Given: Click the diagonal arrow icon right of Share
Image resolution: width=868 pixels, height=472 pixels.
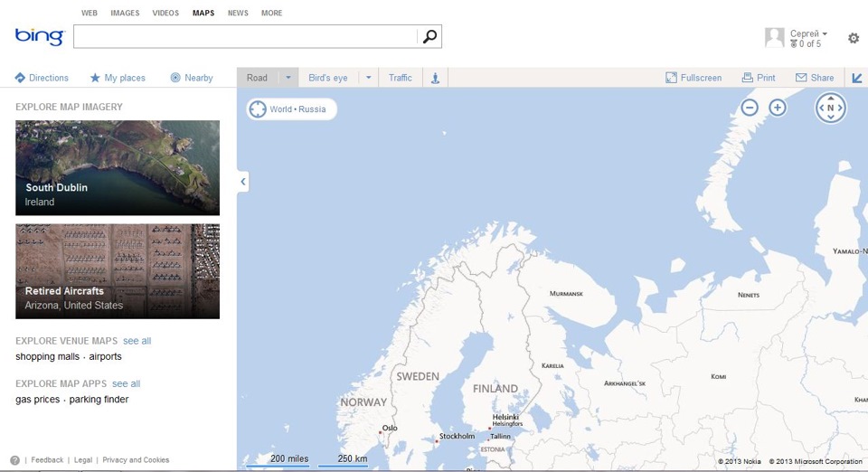Looking at the screenshot, I should coord(856,78).
